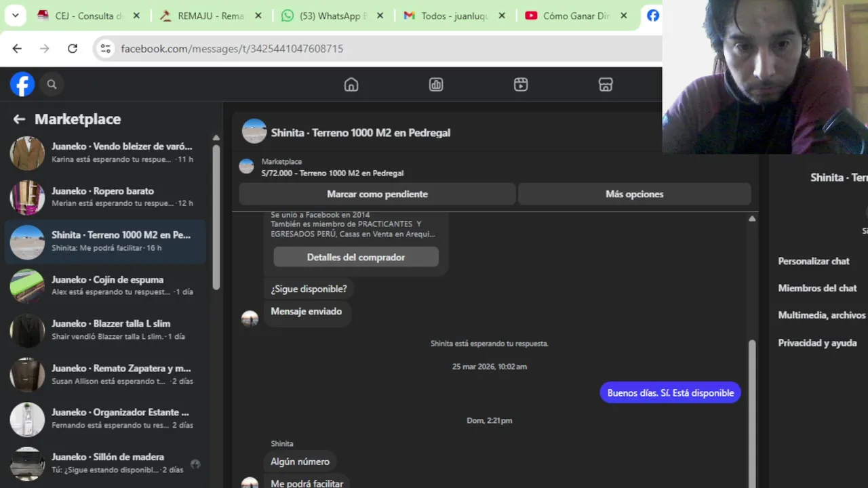This screenshot has width=868, height=488.
Task: Open Juaneko Vendo bleizer de varón chat
Action: [105, 153]
